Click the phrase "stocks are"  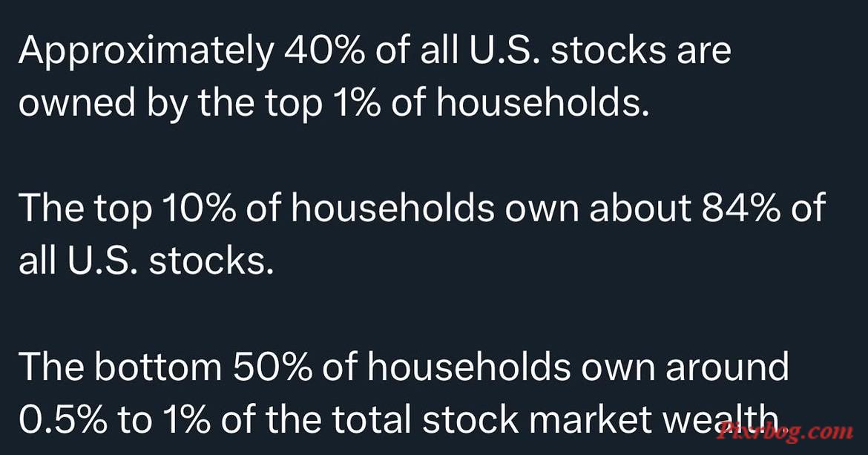tap(641, 51)
